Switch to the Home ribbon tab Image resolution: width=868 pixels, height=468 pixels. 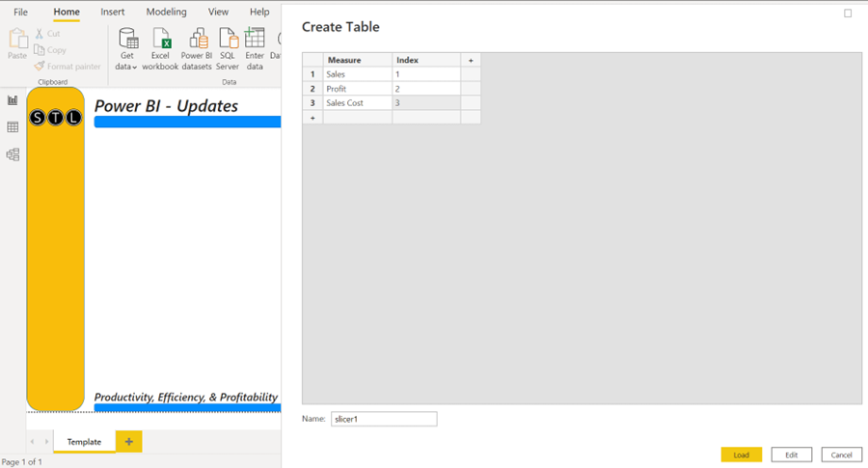pyautogui.click(x=67, y=12)
